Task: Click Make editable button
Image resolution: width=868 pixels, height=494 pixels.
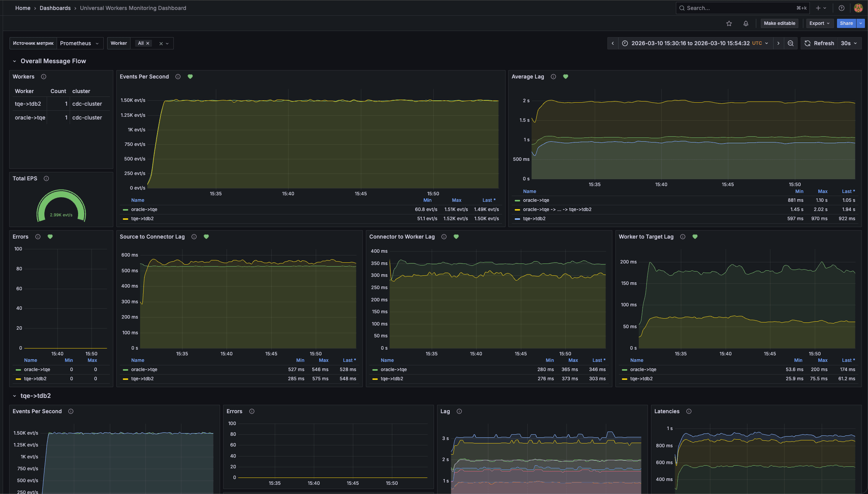Action: (x=780, y=23)
